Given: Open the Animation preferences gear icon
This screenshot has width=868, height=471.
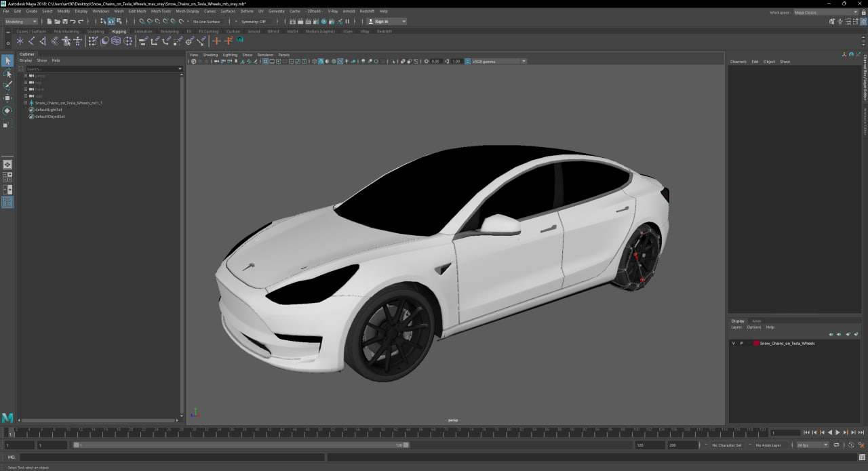Looking at the screenshot, I should (x=862, y=445).
